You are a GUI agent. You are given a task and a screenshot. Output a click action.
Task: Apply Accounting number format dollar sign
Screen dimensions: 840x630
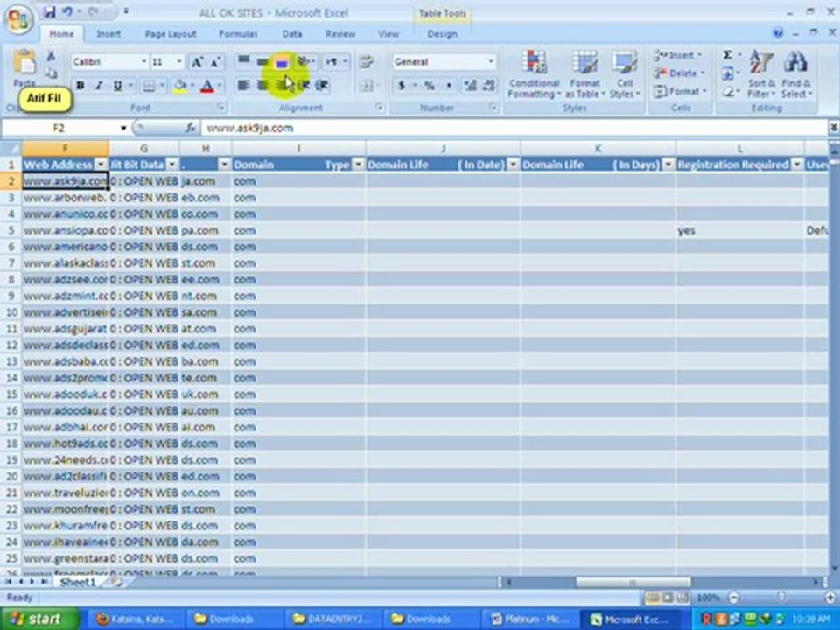[x=402, y=86]
